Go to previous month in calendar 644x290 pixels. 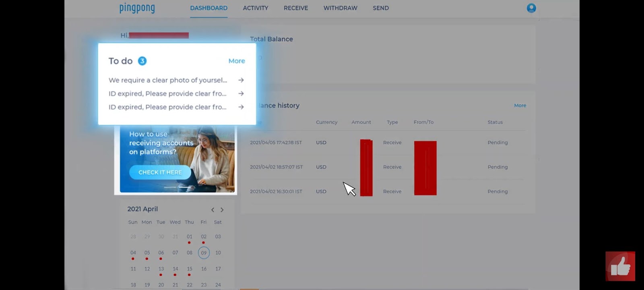point(213,209)
